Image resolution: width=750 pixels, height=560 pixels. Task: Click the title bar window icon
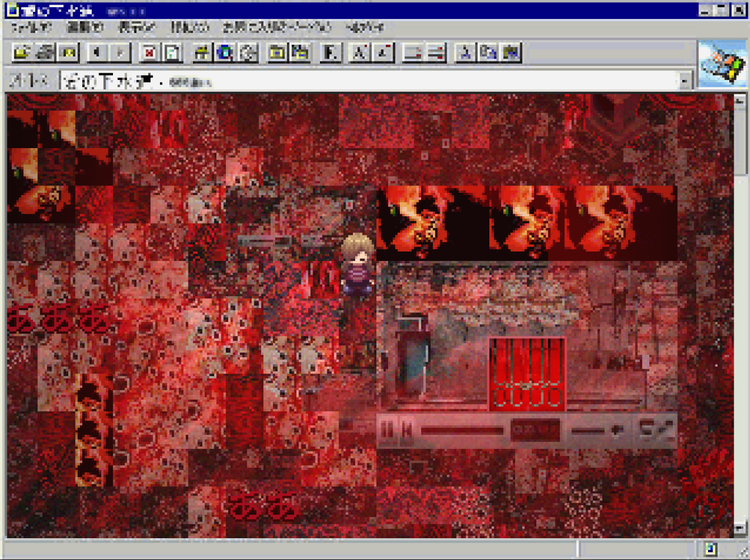pyautogui.click(x=12, y=10)
